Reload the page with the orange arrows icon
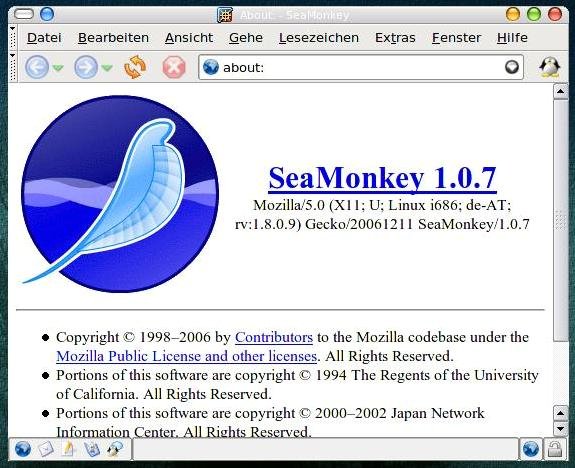Screen dimensions: 575x468 click(x=135, y=67)
